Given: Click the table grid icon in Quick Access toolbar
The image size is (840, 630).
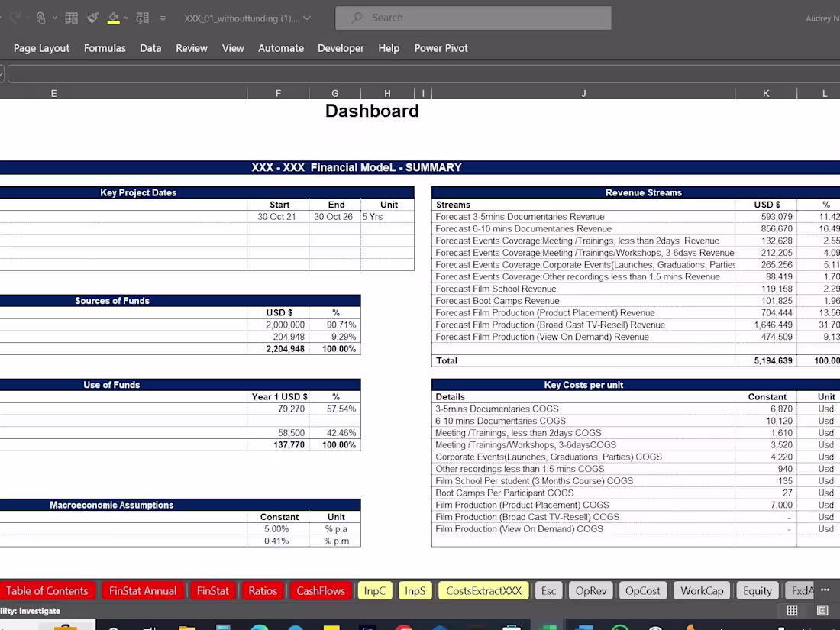Looking at the screenshot, I should coord(71,18).
